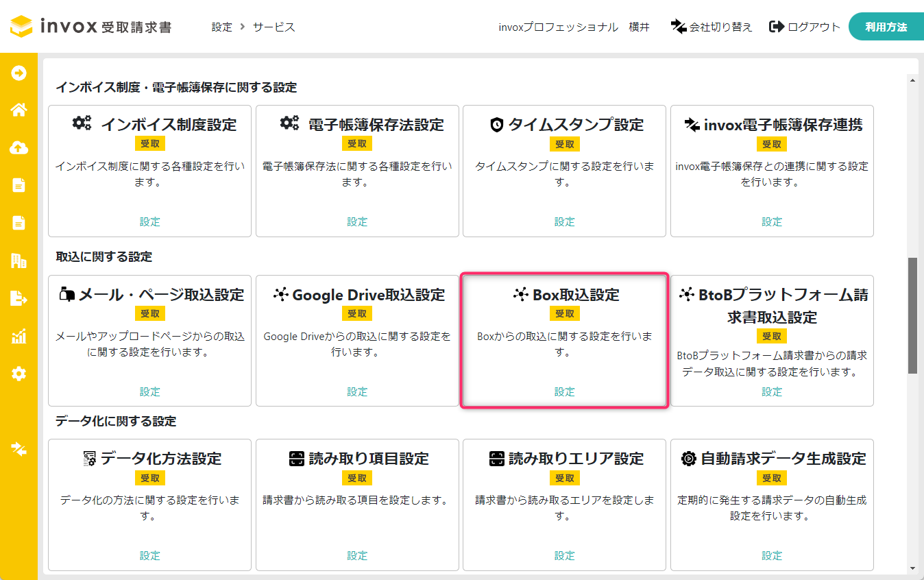This screenshot has height=580, width=924.
Task: Click the arrow icon at sidebar top
Action: pyautogui.click(x=19, y=72)
